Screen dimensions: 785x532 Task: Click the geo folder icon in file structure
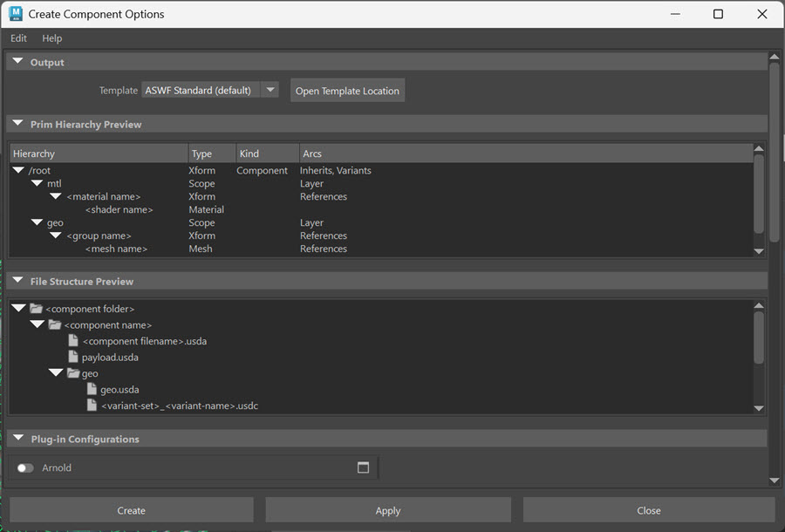pos(72,372)
